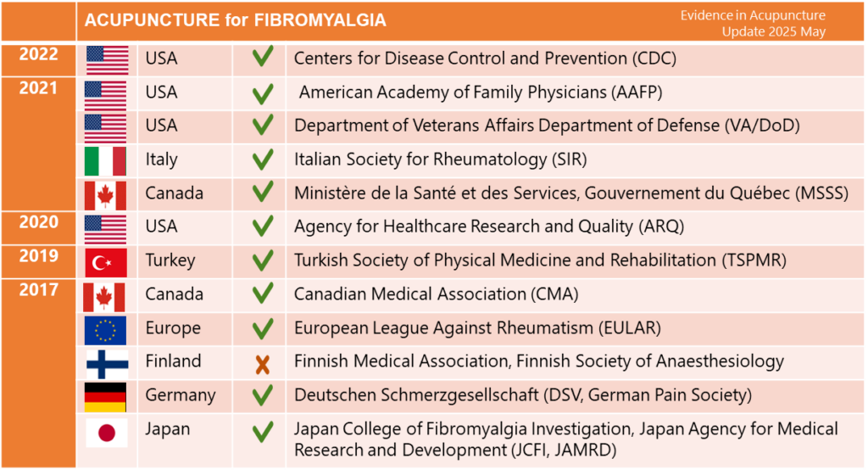Click the Italy flag icon
868x470 pixels.
[105, 161]
